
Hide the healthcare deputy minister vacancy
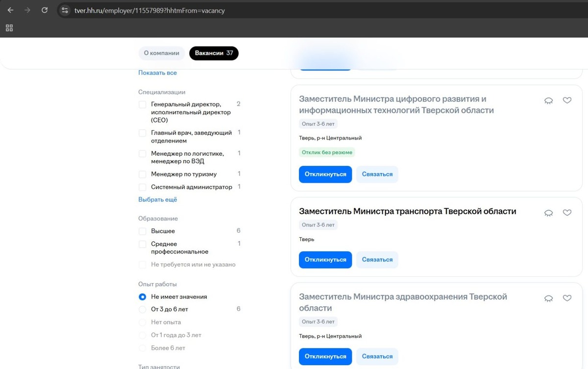pos(549,298)
